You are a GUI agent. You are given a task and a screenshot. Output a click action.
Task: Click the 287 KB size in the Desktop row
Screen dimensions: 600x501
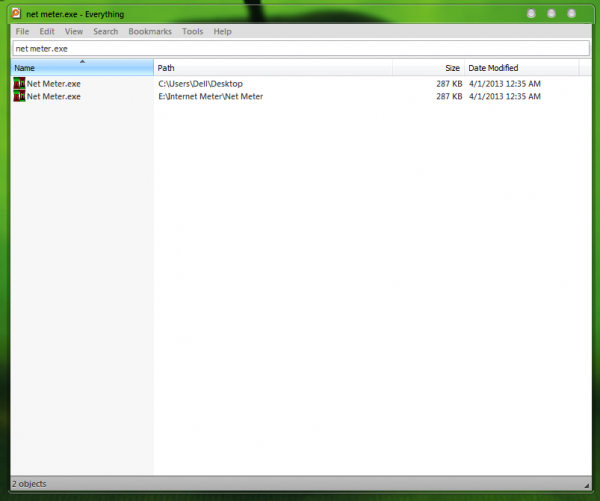(x=449, y=83)
